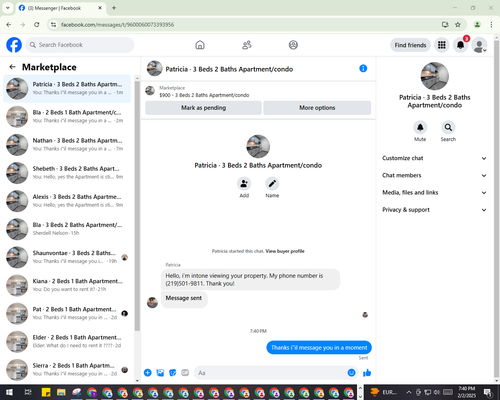The width and height of the screenshot is (500, 400).
Task: Reload the browser page
Action: point(37,24)
